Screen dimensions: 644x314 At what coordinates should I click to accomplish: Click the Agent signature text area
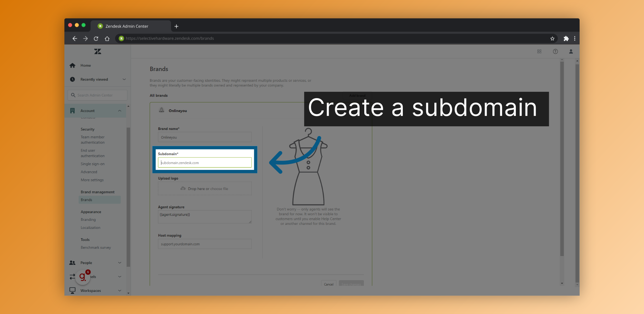pos(205,217)
